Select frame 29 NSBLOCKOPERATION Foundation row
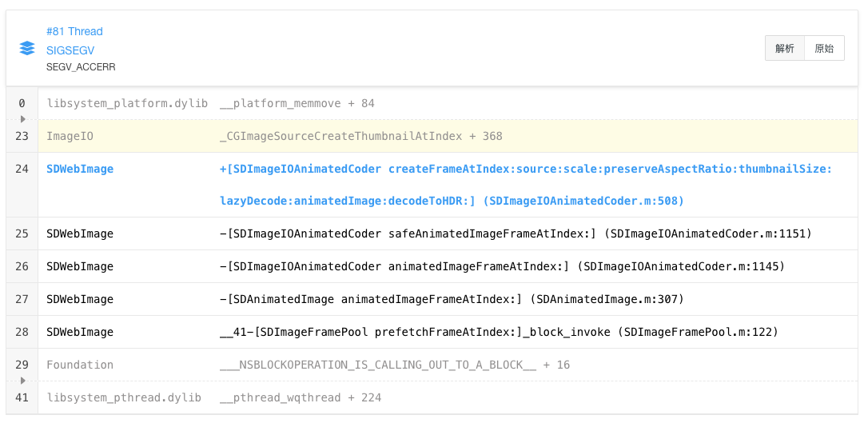Viewport: 868px width, 427px height. tap(394, 365)
